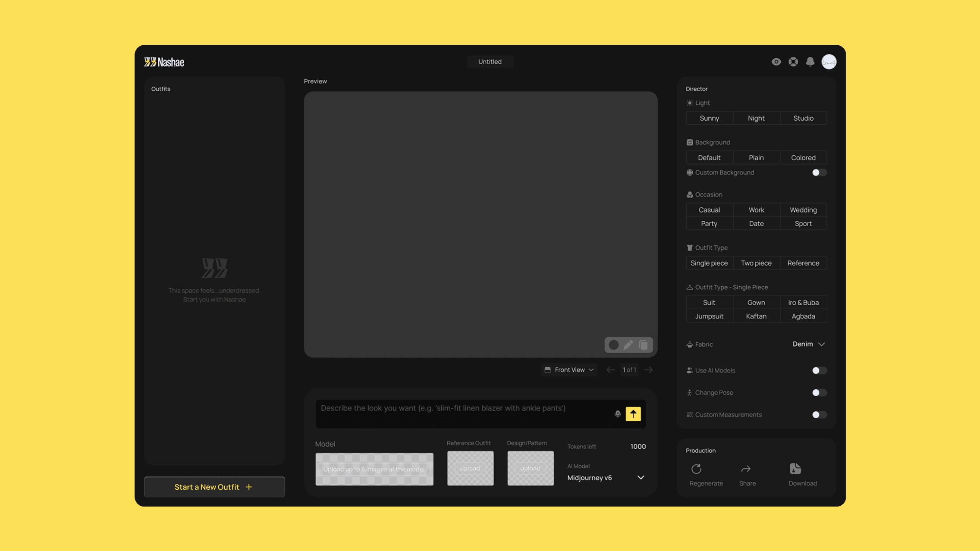The height and width of the screenshot is (551, 980).
Task: Select the Studio light option
Action: tap(803, 118)
